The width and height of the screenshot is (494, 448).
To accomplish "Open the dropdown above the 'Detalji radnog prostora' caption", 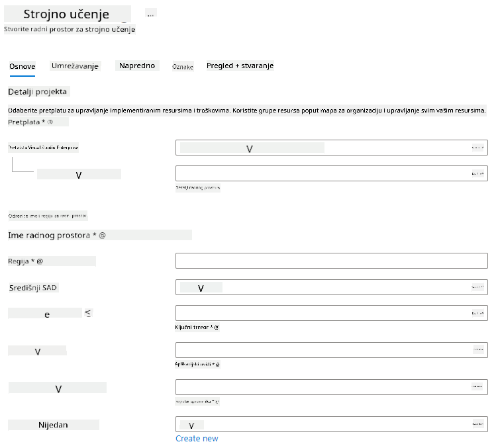I will tap(332, 173).
